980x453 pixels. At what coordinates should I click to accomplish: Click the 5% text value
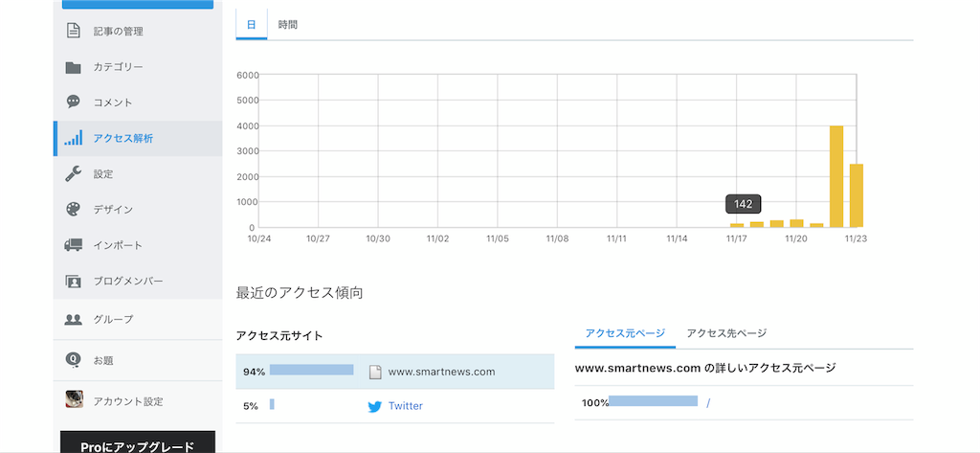tap(251, 406)
